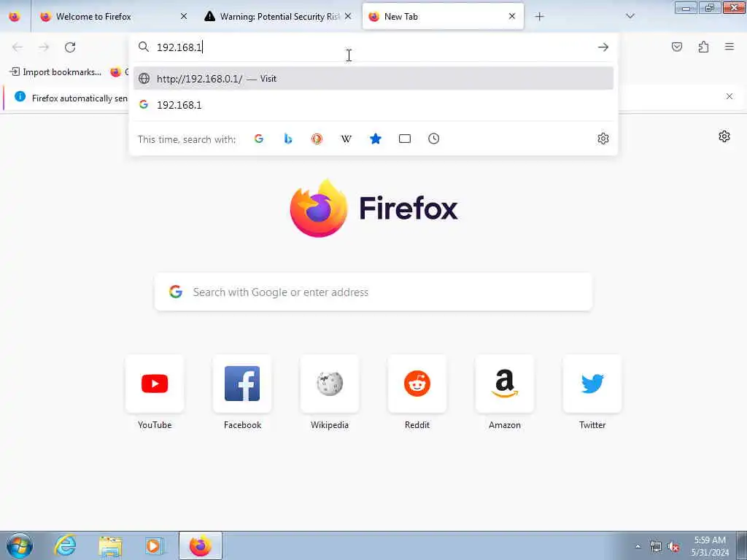Open the Firefox hamburger menu

(x=729, y=47)
